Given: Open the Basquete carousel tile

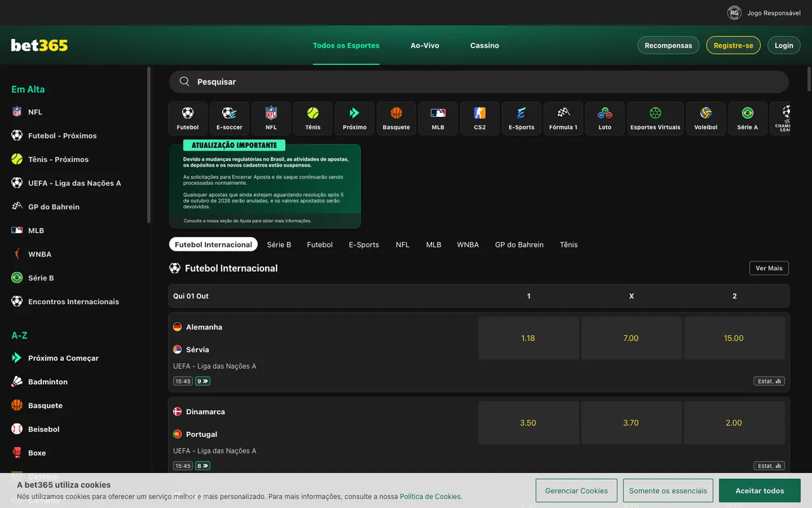Looking at the screenshot, I should tap(396, 118).
